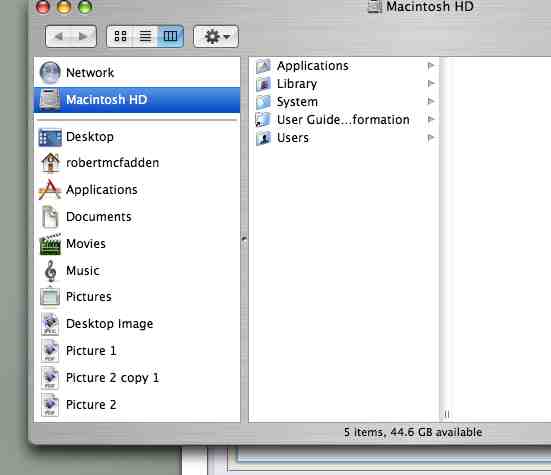Open the Movies clapperboard icon

point(50,244)
